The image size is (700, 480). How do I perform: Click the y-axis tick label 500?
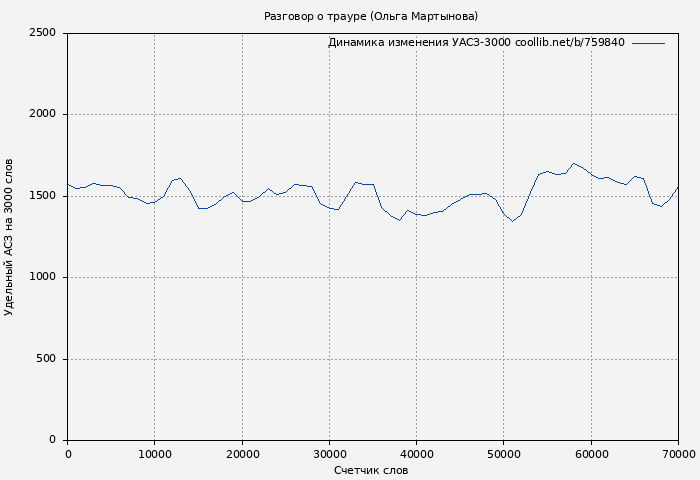click(46, 359)
